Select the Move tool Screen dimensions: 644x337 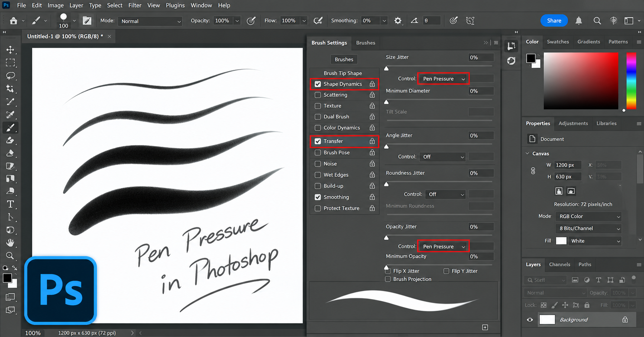click(10, 49)
